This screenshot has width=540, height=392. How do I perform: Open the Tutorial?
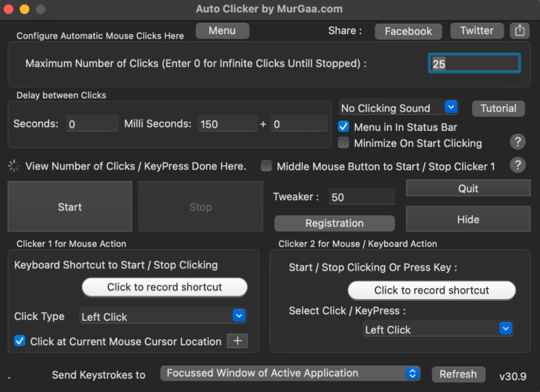[x=498, y=108]
